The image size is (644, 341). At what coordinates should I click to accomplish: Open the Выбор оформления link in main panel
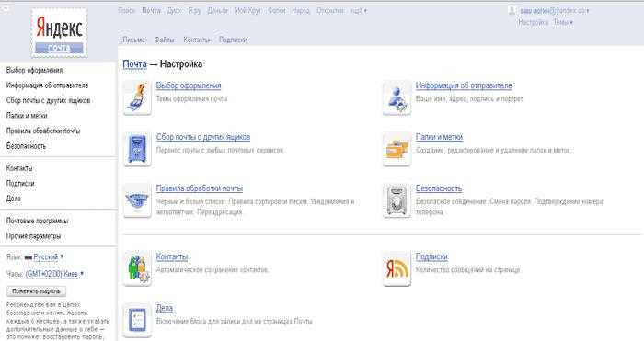tap(189, 85)
